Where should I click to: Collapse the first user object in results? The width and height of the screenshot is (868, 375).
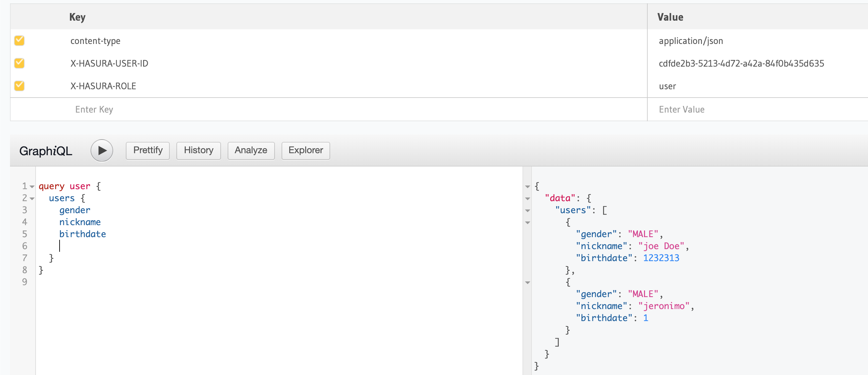coord(527,222)
